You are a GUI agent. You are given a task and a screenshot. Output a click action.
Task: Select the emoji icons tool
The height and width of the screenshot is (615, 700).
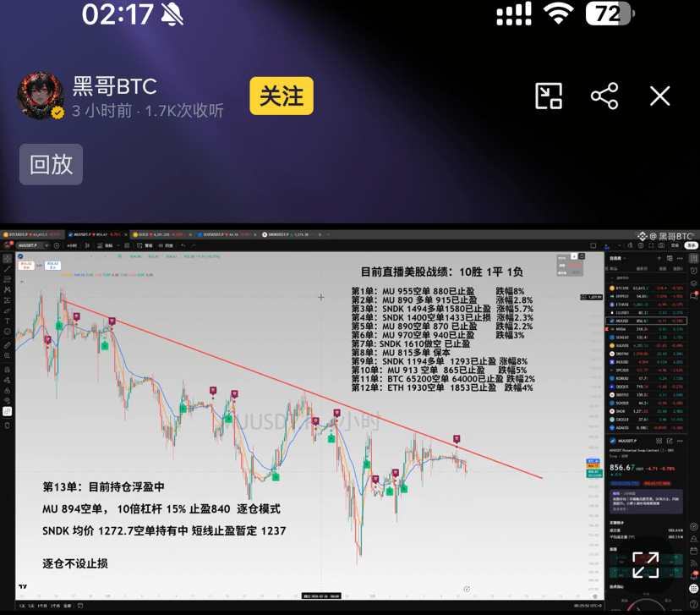point(7,332)
